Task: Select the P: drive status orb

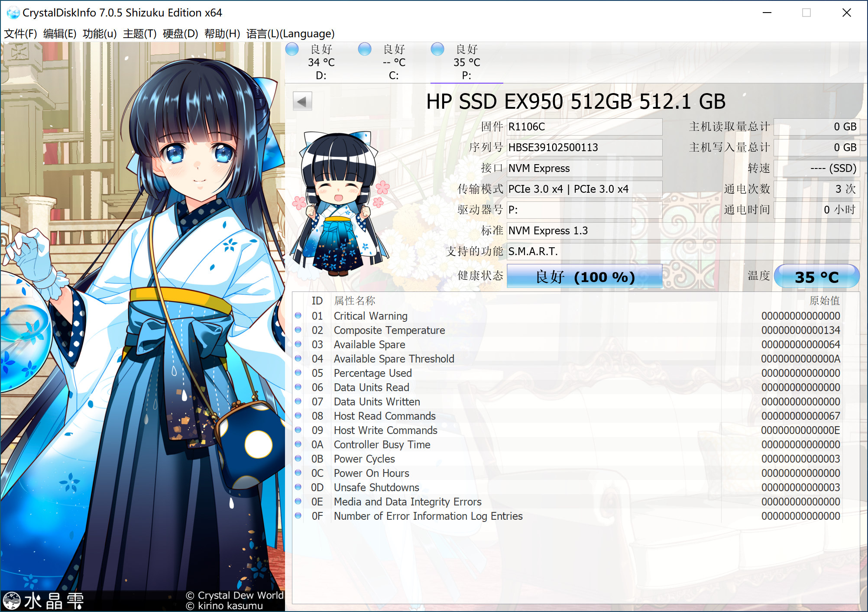Action: (437, 49)
